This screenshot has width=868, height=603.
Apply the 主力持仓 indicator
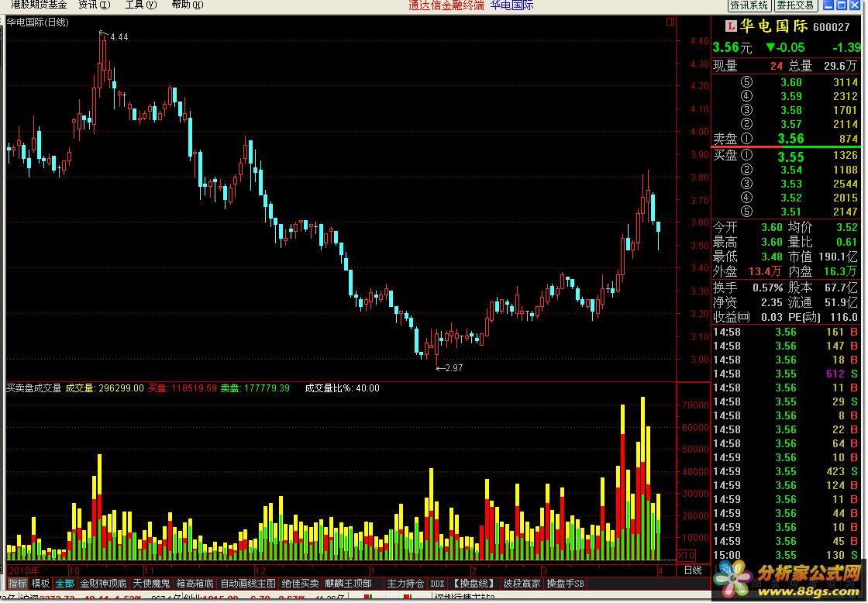(x=405, y=584)
